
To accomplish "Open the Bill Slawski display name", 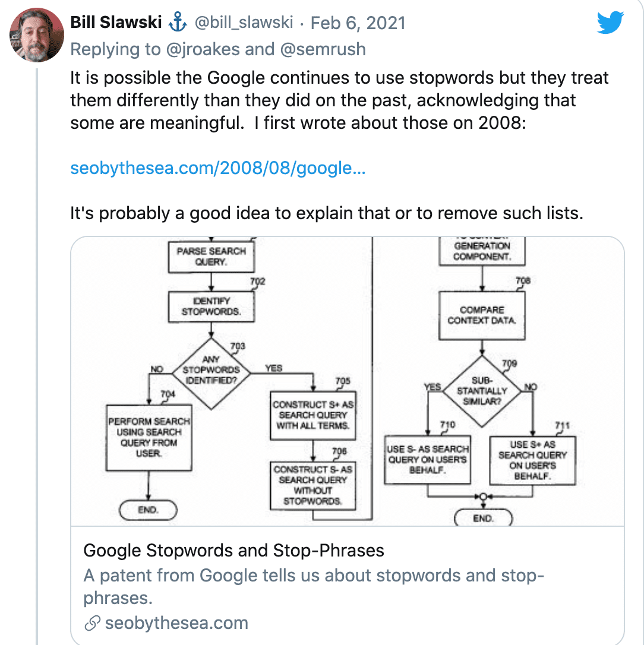I will (x=116, y=22).
